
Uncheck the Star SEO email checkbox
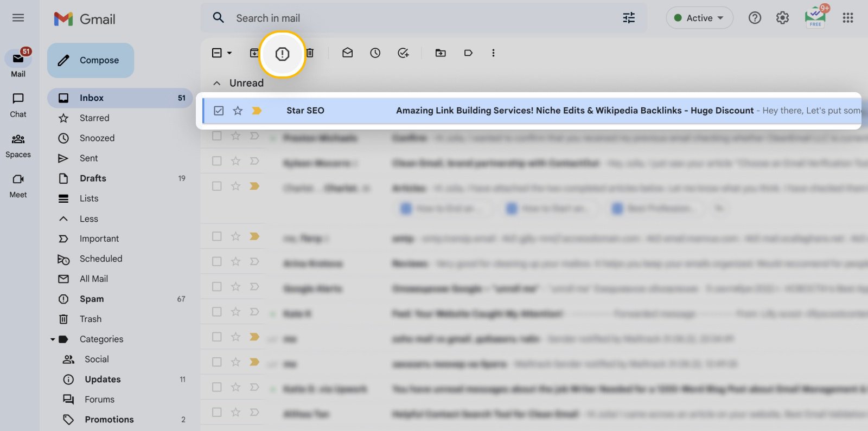[x=219, y=111]
